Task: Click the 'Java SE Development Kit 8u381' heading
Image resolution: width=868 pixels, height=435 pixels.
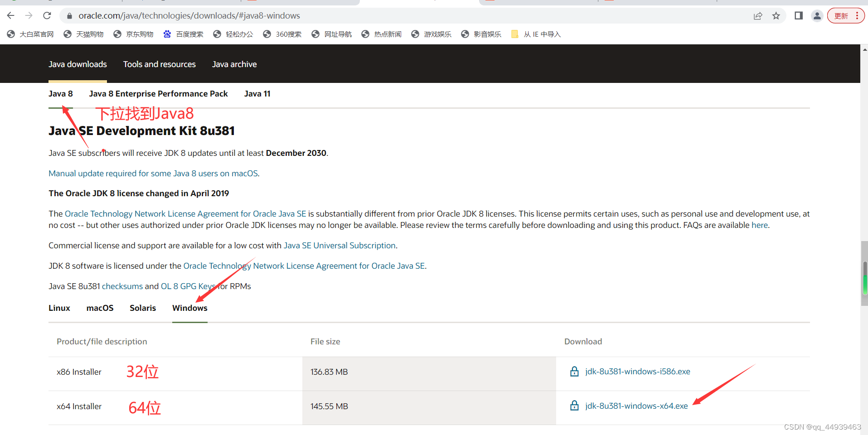Action: pos(141,131)
